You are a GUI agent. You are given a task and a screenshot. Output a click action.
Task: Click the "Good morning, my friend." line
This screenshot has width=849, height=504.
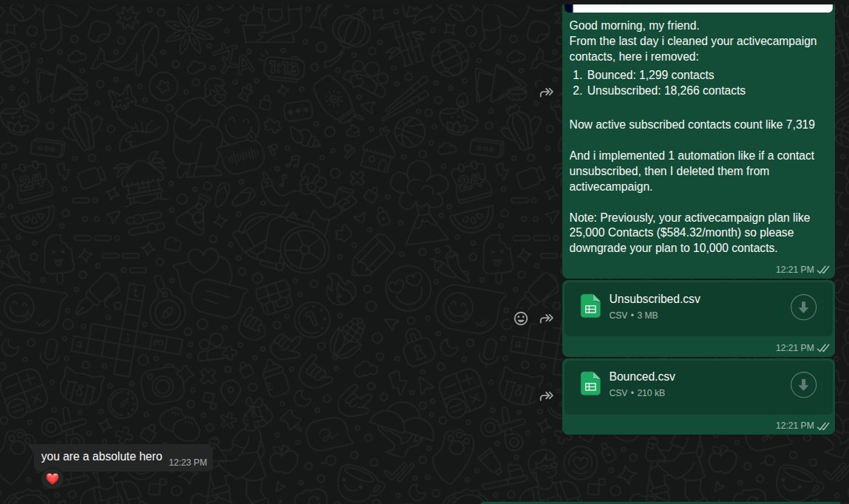click(x=634, y=25)
